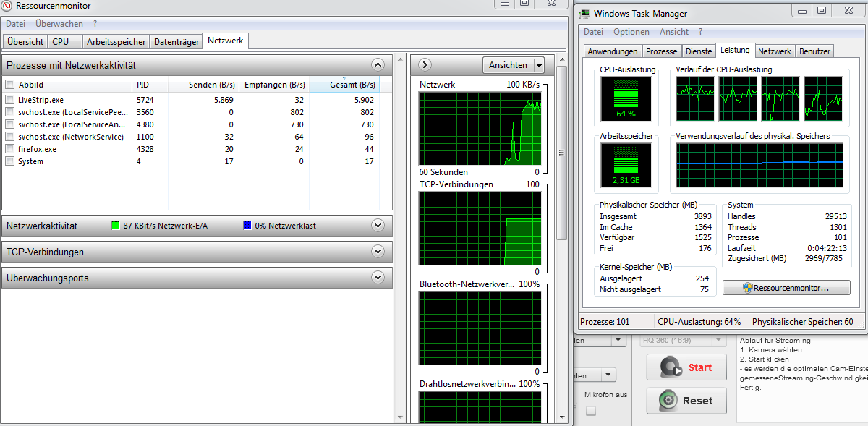Open Datei menu in Ressourcenmonitor
Image resolution: width=868 pixels, height=426 pixels.
[x=15, y=24]
